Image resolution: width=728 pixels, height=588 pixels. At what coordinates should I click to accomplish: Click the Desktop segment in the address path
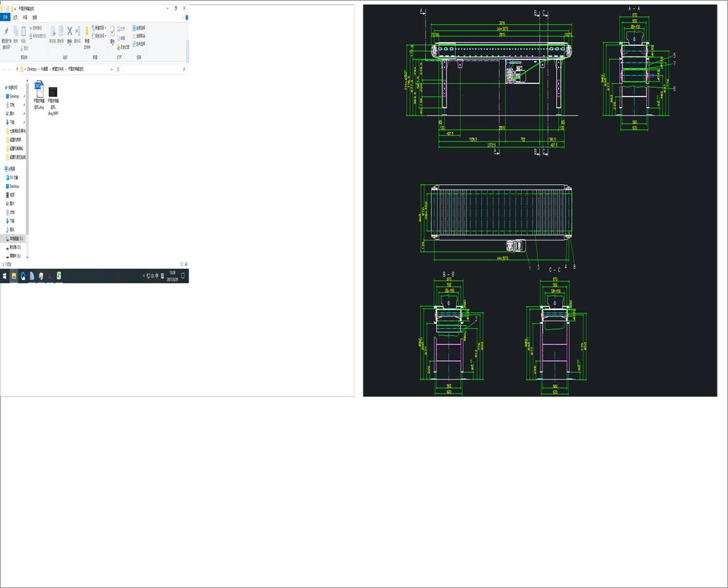click(31, 69)
